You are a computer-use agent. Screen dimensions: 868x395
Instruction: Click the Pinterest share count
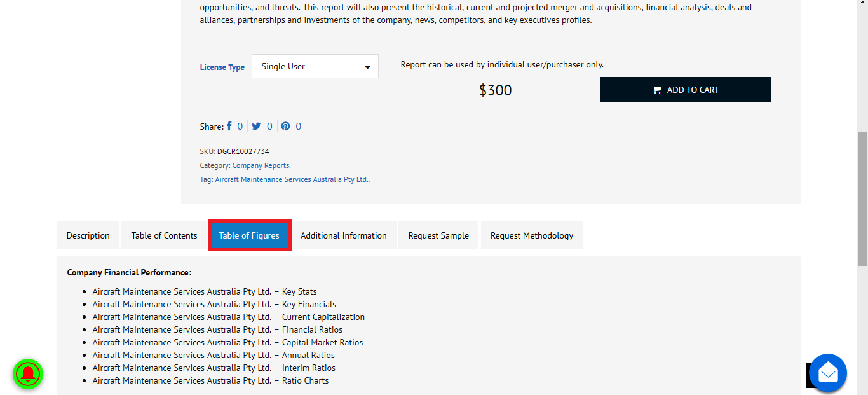[x=298, y=126]
